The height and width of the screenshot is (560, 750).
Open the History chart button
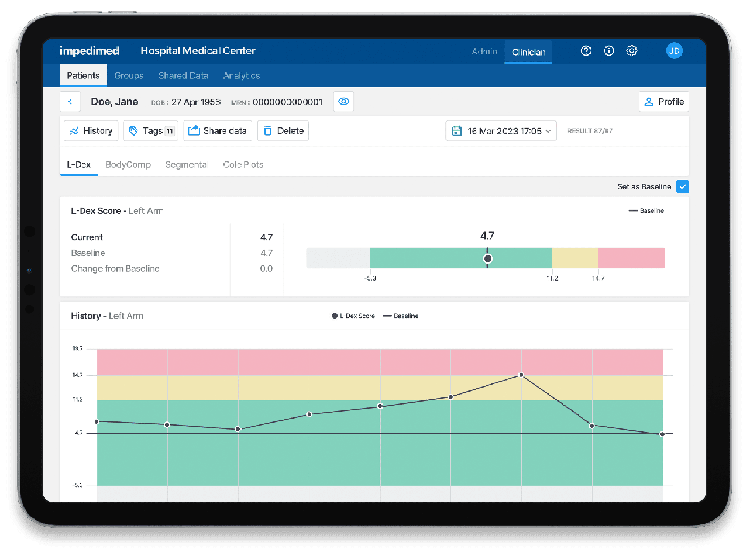click(91, 131)
